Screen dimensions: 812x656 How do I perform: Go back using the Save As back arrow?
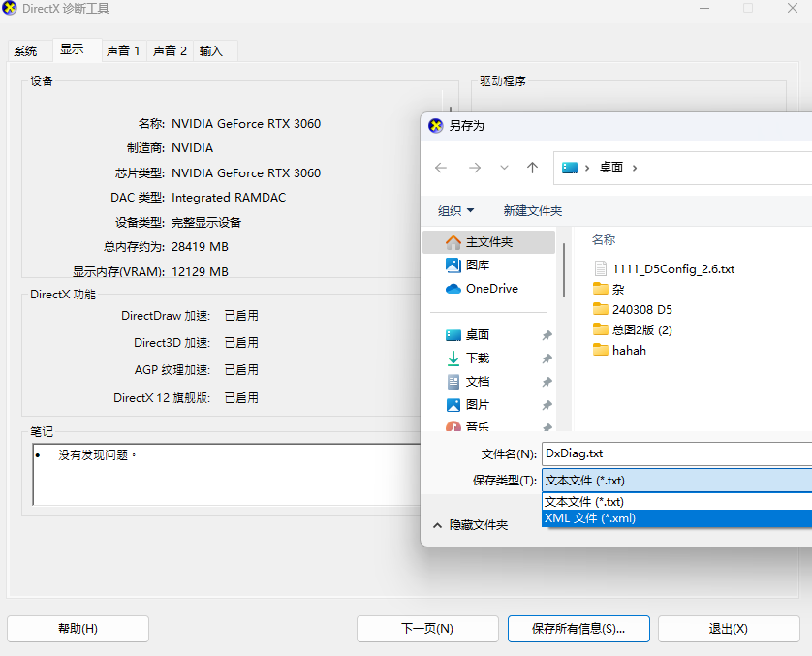[x=441, y=168]
